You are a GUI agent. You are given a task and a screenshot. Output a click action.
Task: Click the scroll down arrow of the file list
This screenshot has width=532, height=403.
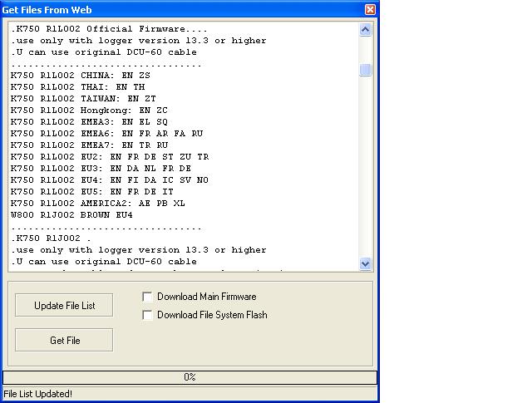(x=366, y=264)
